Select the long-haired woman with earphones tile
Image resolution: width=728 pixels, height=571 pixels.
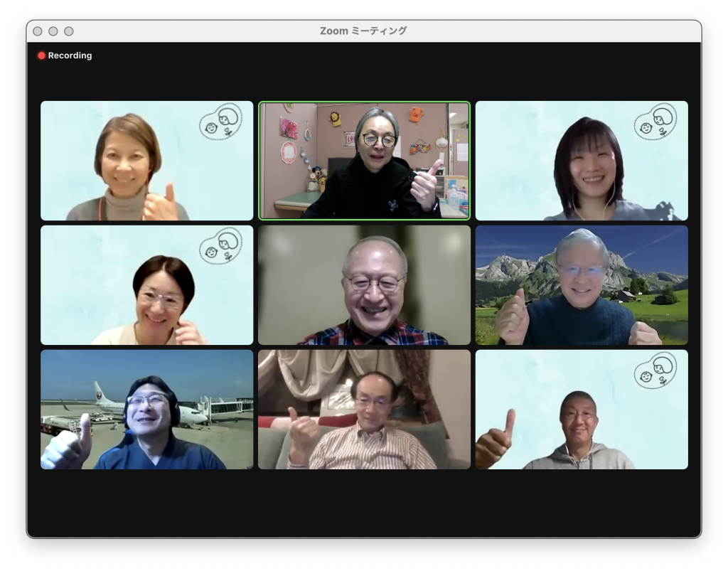point(582,161)
